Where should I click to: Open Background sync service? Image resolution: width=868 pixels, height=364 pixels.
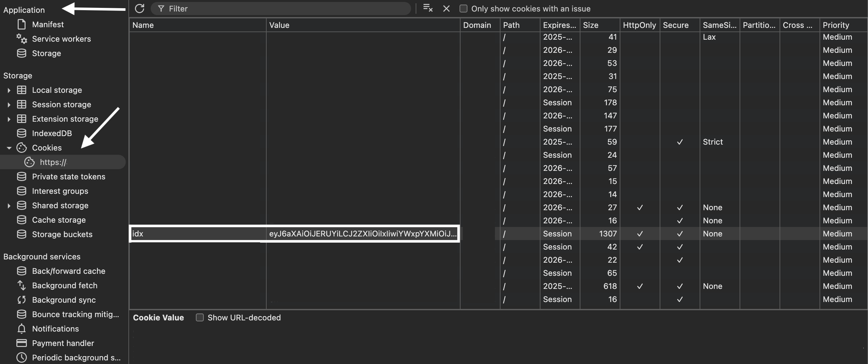64,300
